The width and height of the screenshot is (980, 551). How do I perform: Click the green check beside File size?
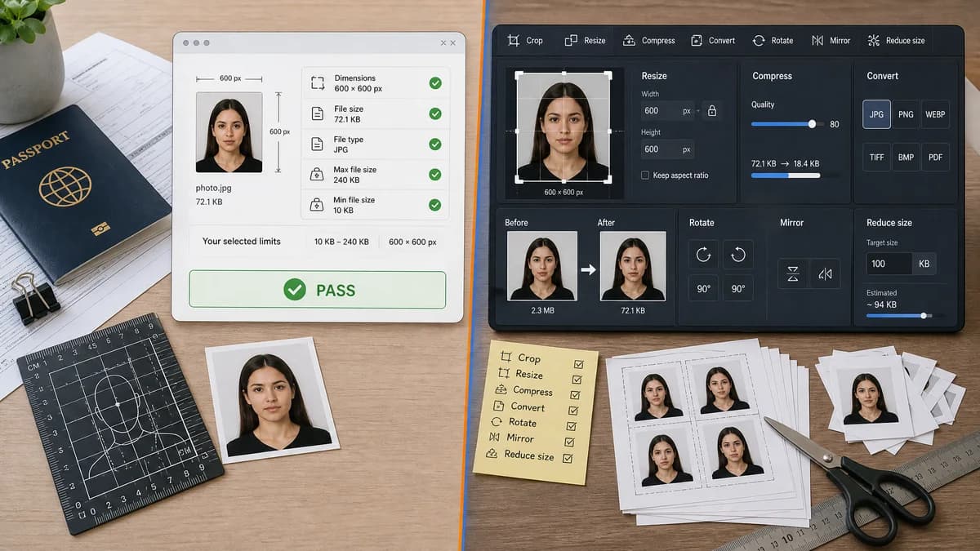click(435, 113)
